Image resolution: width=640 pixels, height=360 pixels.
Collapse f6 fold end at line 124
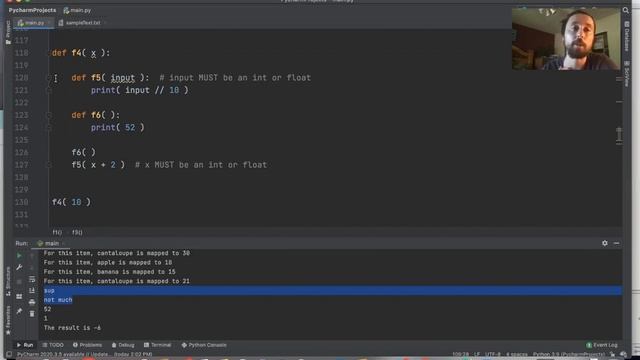click(49, 128)
